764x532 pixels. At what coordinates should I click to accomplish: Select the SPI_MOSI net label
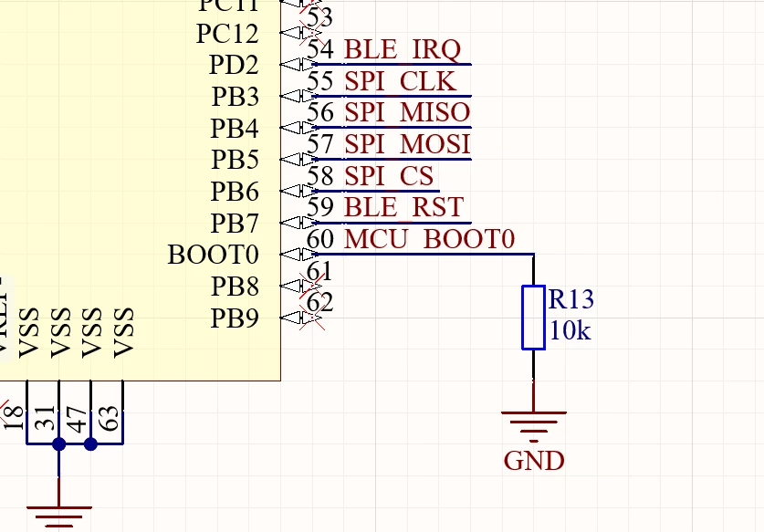coord(407,145)
